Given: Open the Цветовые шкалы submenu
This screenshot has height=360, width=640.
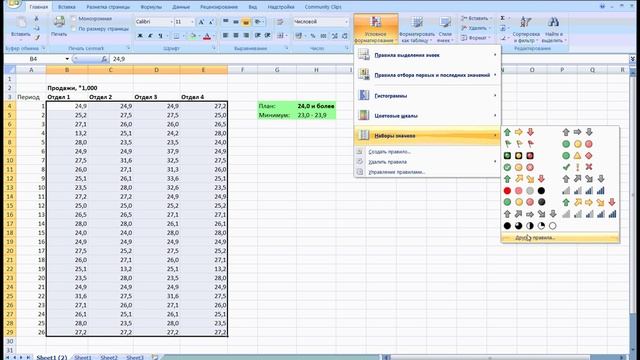Looking at the screenshot, I should (427, 116).
